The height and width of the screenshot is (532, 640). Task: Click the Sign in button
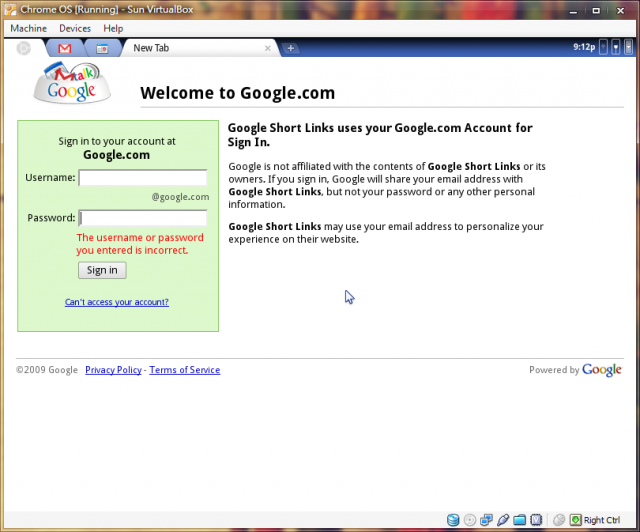[x=102, y=270]
